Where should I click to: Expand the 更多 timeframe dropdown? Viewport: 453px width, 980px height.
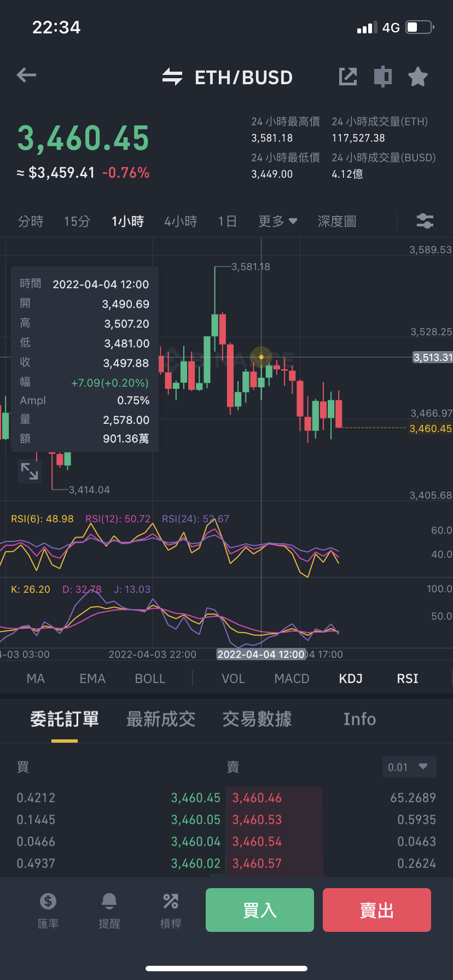(x=278, y=221)
